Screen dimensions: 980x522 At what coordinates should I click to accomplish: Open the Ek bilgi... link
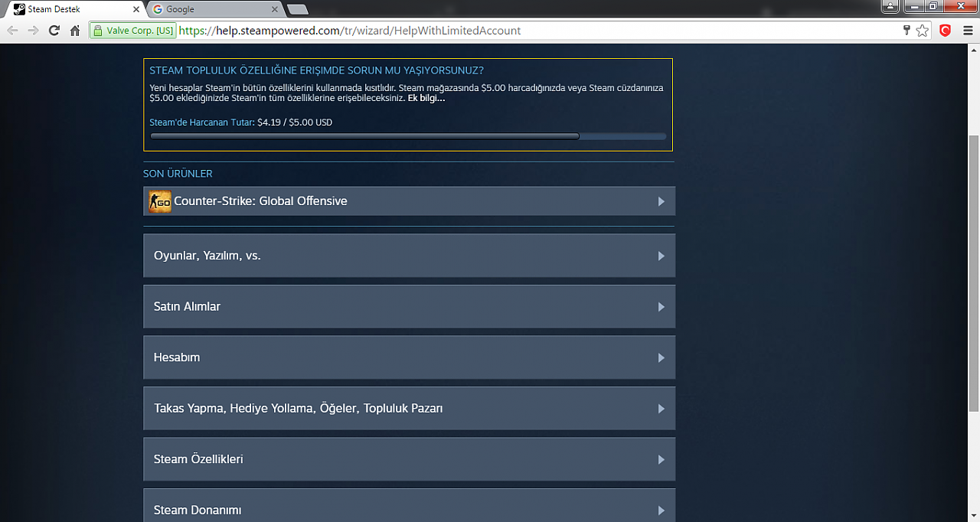point(426,98)
